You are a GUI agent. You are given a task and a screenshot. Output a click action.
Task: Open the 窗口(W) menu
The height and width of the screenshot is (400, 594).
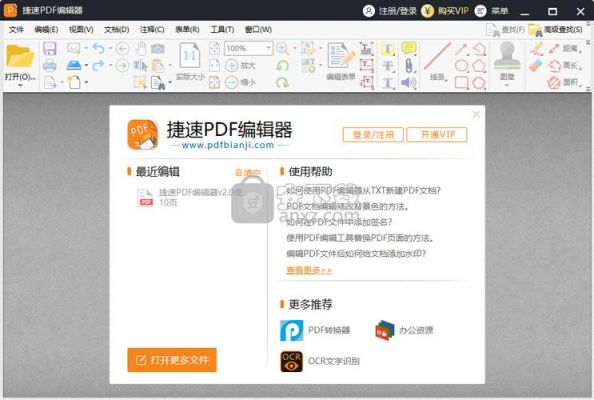pyautogui.click(x=258, y=30)
